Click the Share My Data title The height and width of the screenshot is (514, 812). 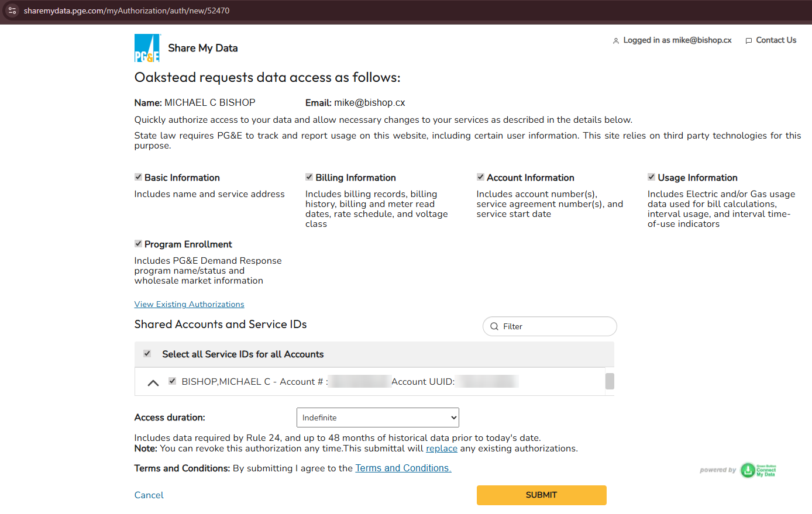(x=203, y=48)
